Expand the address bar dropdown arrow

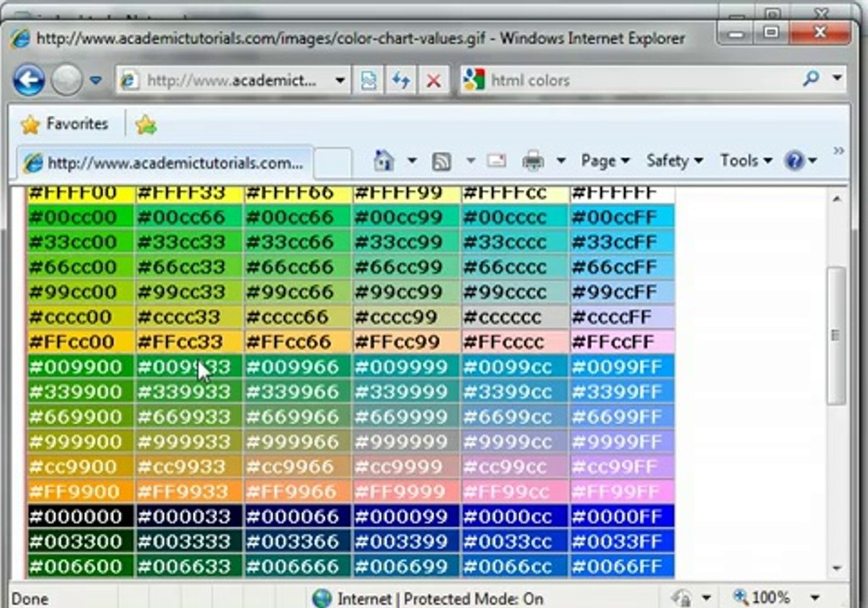340,81
